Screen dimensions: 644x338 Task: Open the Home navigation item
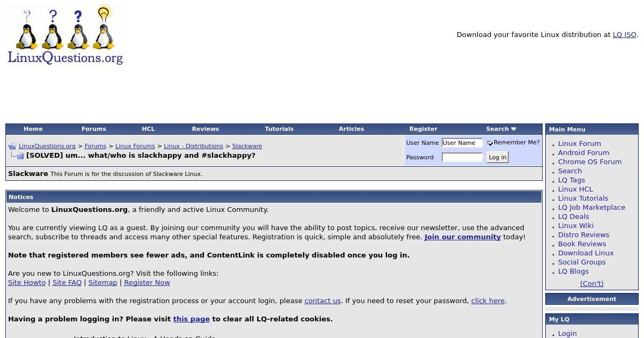tap(33, 129)
